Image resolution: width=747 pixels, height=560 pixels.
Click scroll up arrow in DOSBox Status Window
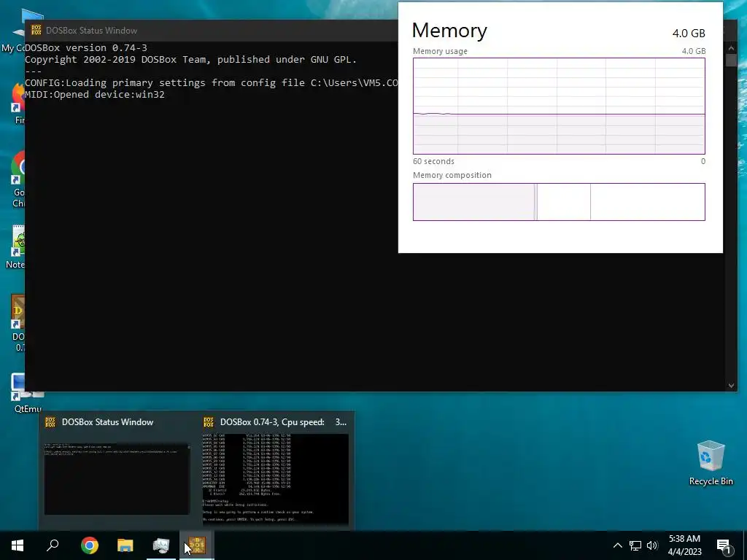click(x=731, y=47)
